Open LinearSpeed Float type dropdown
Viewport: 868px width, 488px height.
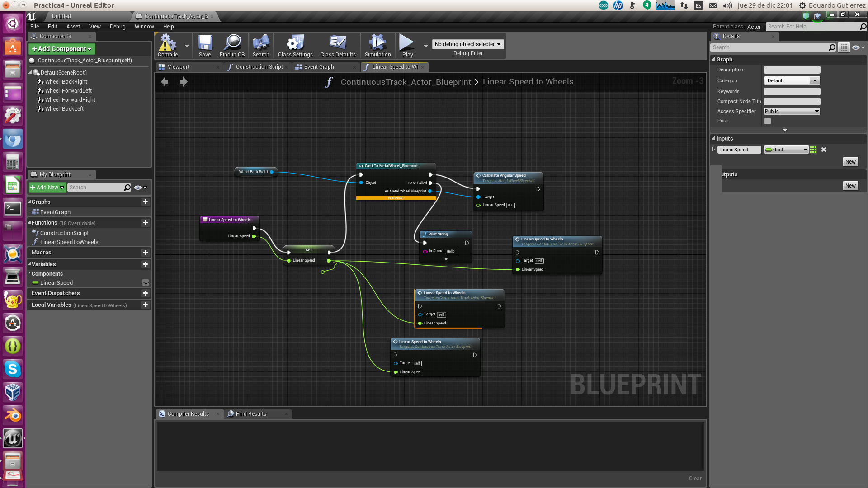coord(786,150)
